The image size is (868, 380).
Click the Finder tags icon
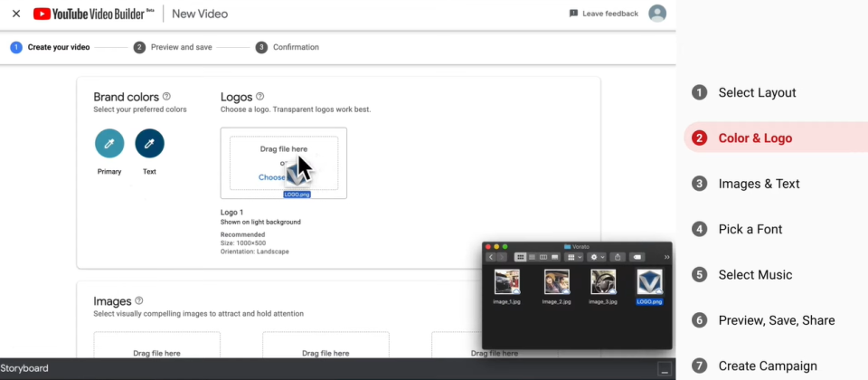tap(637, 258)
